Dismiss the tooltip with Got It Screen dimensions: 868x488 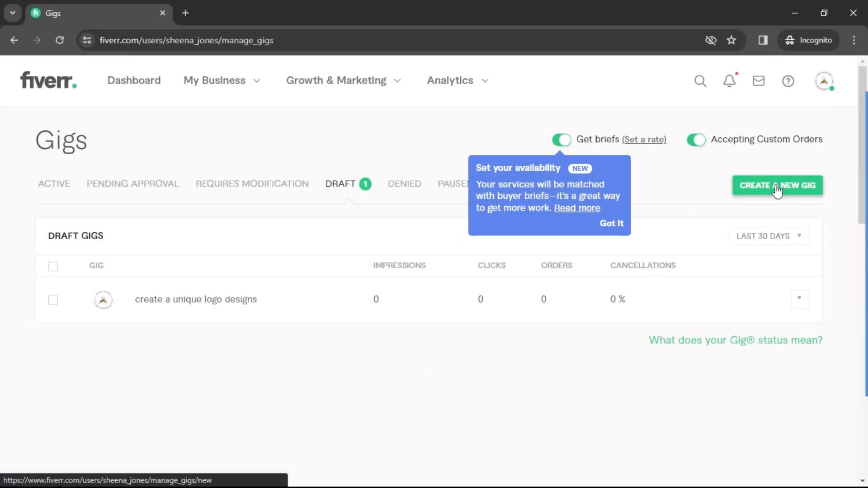tap(611, 223)
